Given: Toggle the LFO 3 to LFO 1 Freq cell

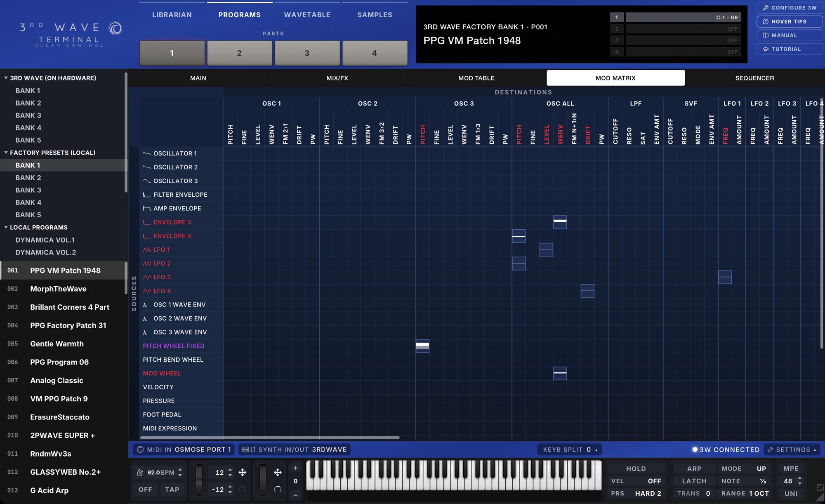Looking at the screenshot, I should click(x=725, y=277).
